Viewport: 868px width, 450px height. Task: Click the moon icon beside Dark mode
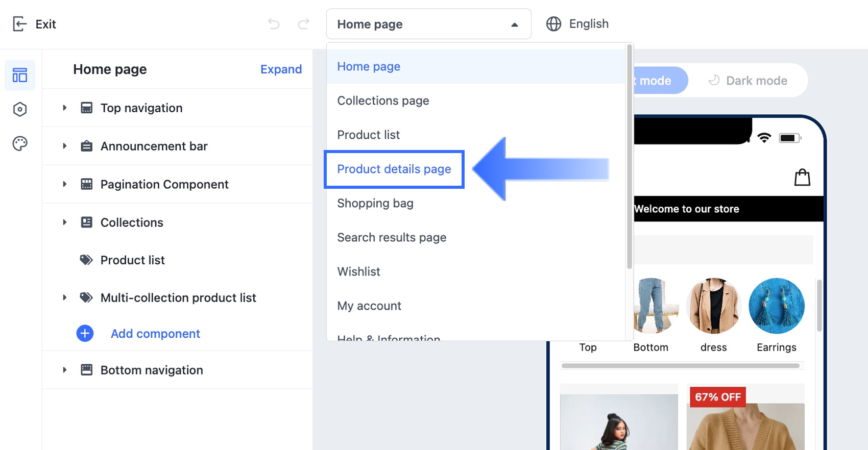[714, 80]
